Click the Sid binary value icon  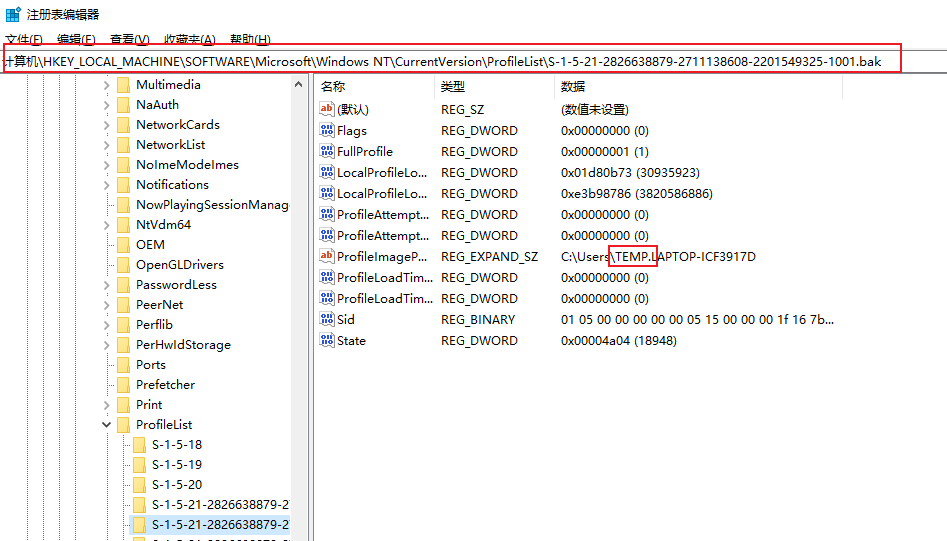[x=327, y=319]
